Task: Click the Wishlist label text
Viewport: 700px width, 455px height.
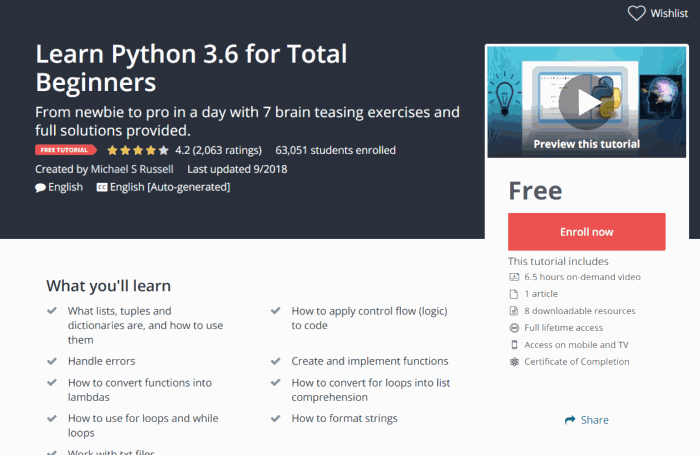Action: (x=669, y=13)
